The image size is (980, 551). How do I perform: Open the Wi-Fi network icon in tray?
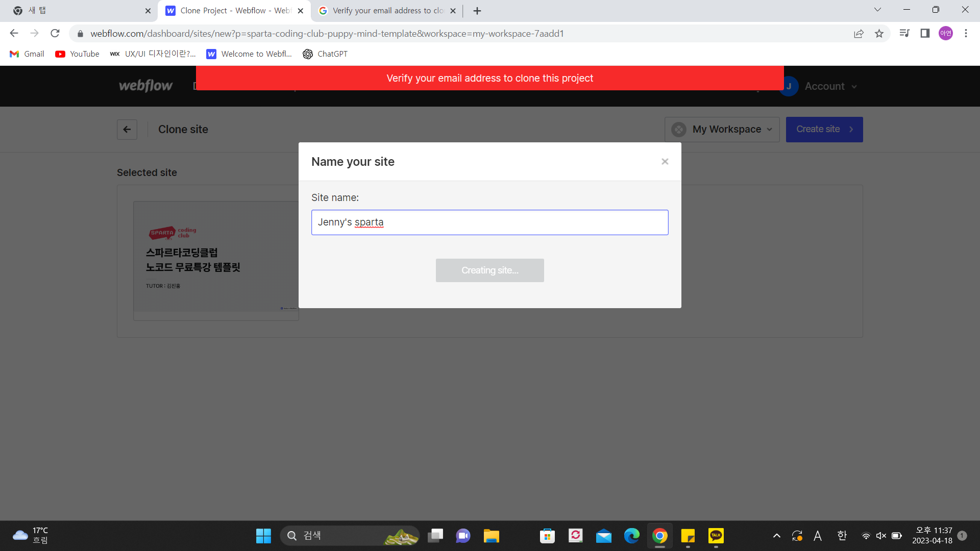coord(866,536)
